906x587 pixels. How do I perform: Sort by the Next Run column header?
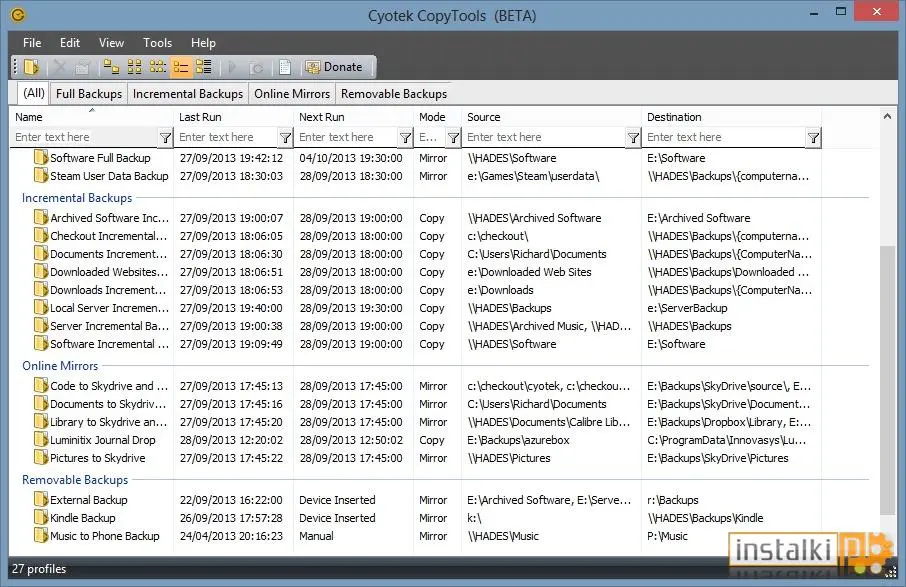point(322,117)
